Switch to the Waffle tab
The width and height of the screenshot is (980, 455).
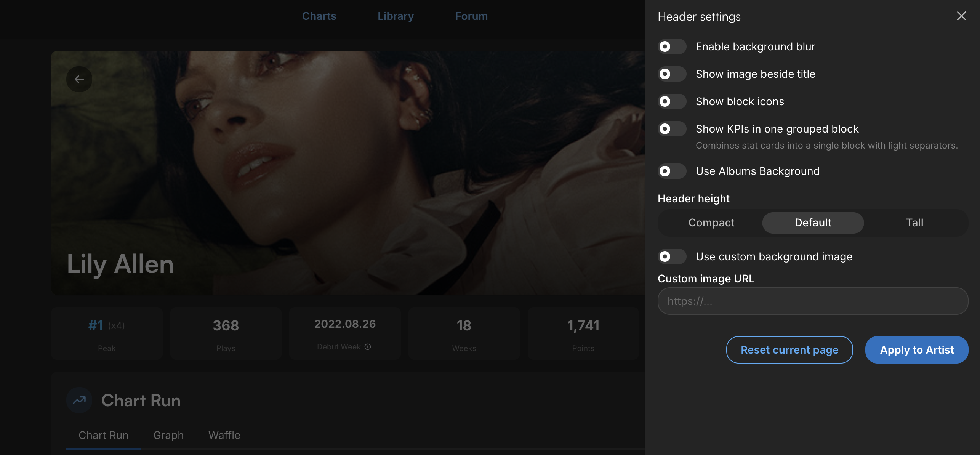point(224,435)
